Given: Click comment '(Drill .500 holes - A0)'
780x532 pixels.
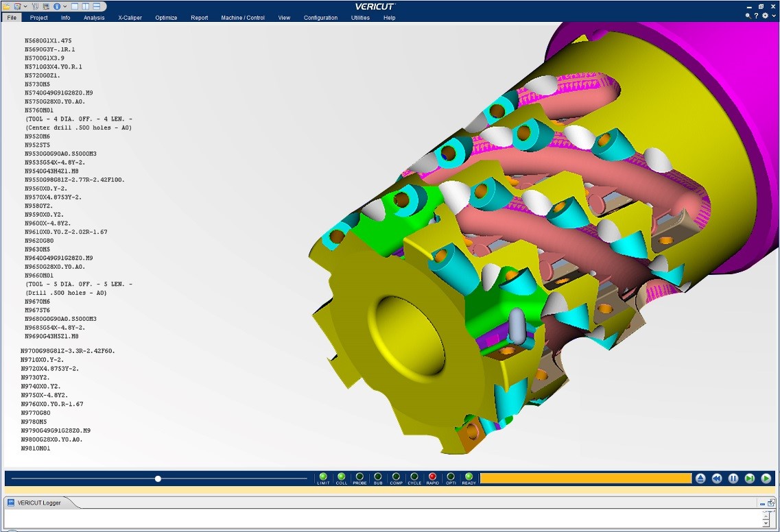Looking at the screenshot, I should coord(66,293).
